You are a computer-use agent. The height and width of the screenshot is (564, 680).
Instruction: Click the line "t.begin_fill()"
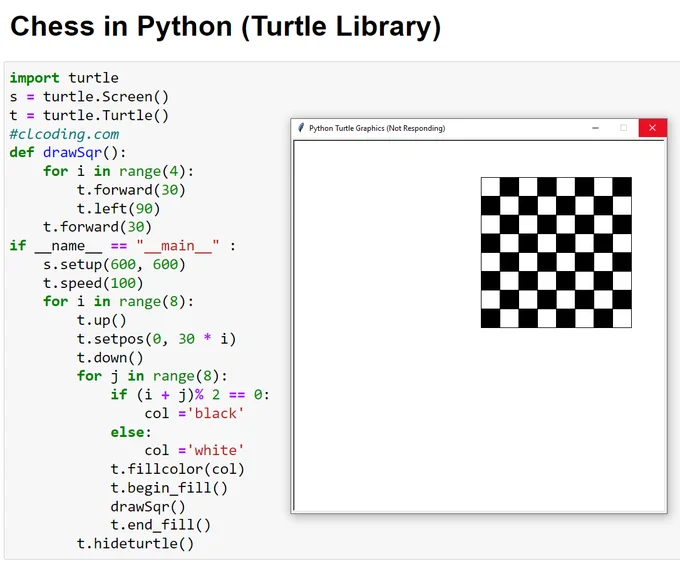coord(169,488)
